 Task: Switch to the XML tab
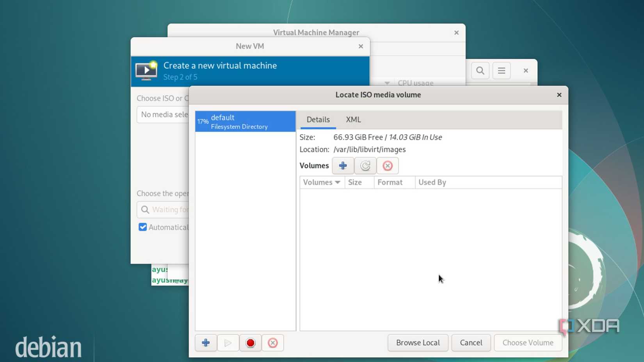click(x=353, y=119)
